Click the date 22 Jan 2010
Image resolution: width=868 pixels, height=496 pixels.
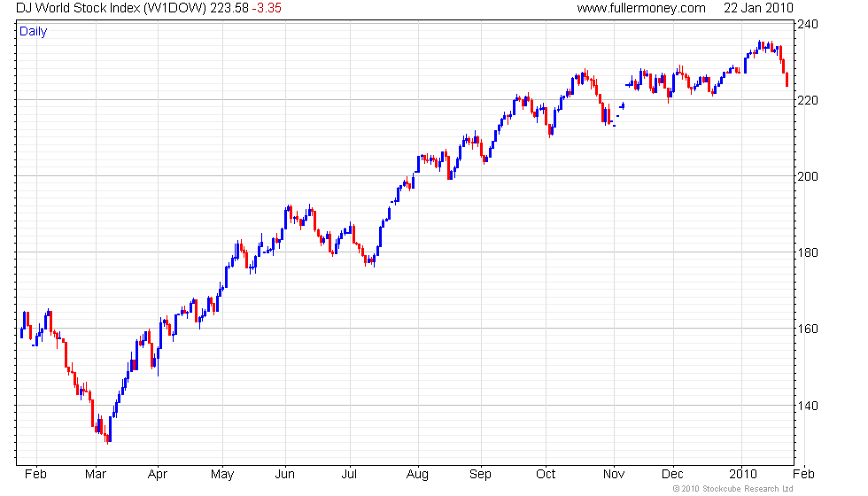[758, 8]
